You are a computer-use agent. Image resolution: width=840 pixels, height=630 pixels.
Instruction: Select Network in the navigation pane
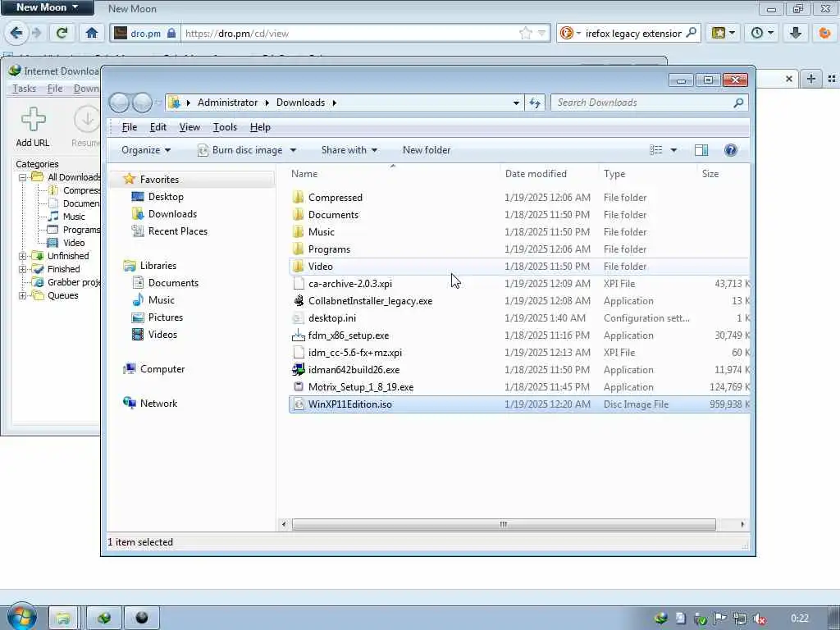(158, 404)
